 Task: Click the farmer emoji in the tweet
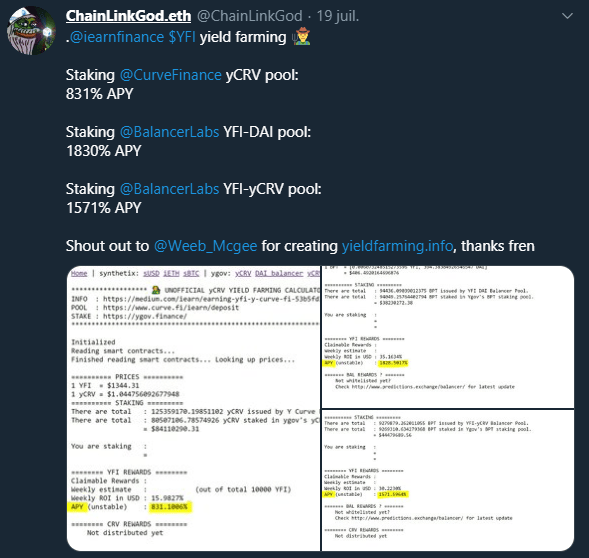(302, 36)
